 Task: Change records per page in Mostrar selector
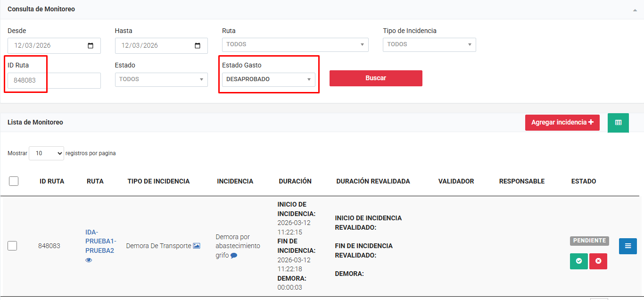[x=46, y=153]
